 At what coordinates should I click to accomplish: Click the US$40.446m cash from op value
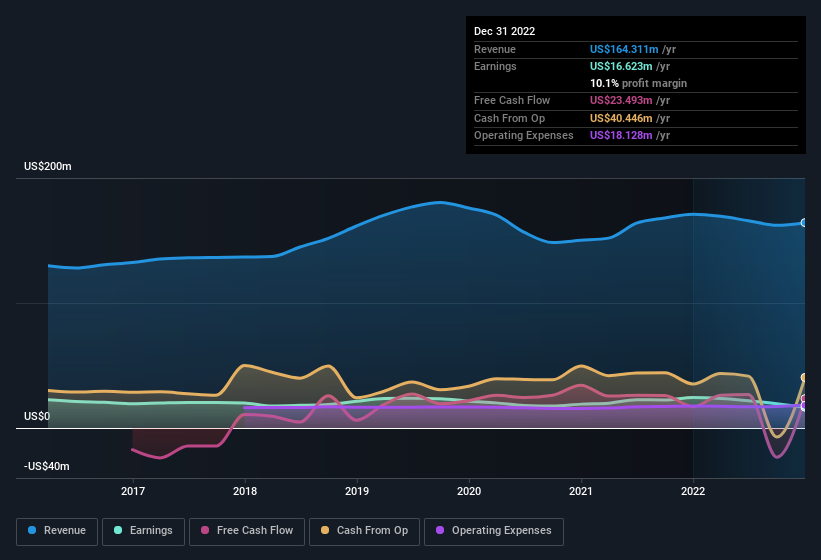click(x=621, y=118)
